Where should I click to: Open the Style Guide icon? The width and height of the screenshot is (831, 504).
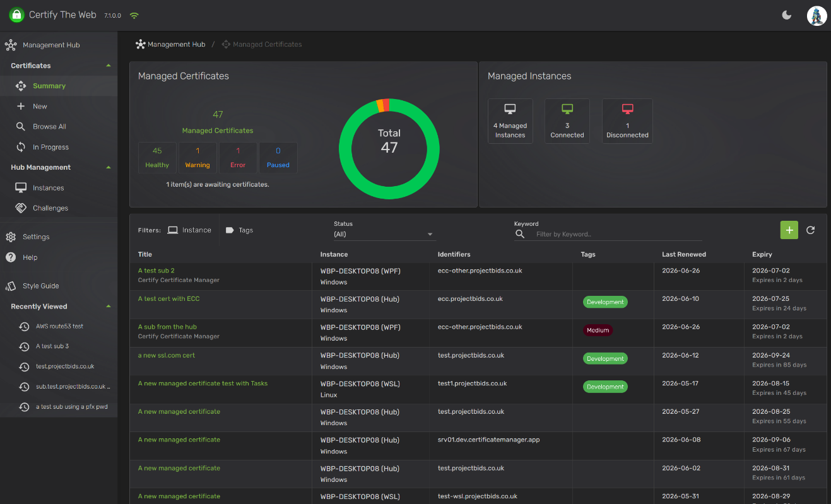point(11,286)
